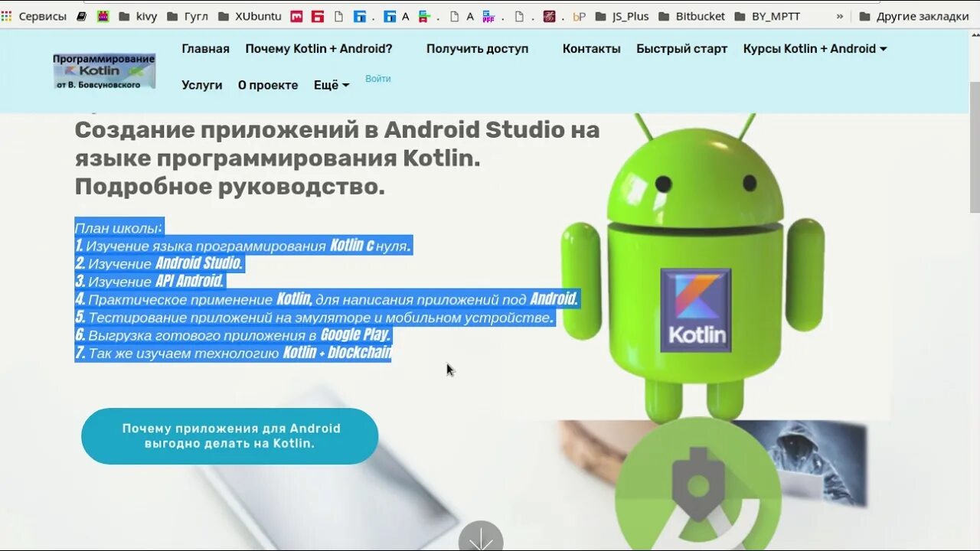Open the Другие закладки folder
Screen dimensions: 980x551
tap(913, 16)
